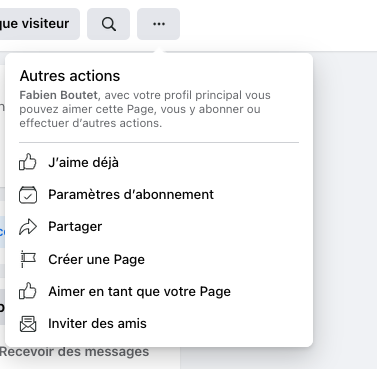The height and width of the screenshot is (369, 377).
Task: Select 'Inviter des amis' menu item
Action: pyautogui.click(x=159, y=324)
